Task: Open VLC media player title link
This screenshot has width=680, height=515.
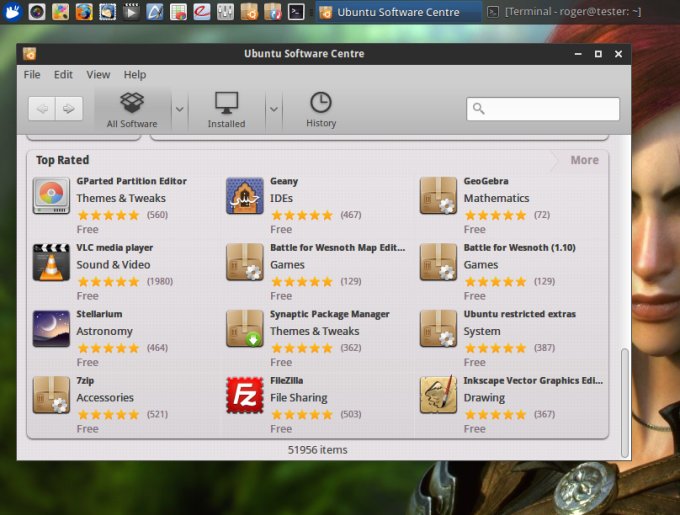Action: (x=114, y=248)
